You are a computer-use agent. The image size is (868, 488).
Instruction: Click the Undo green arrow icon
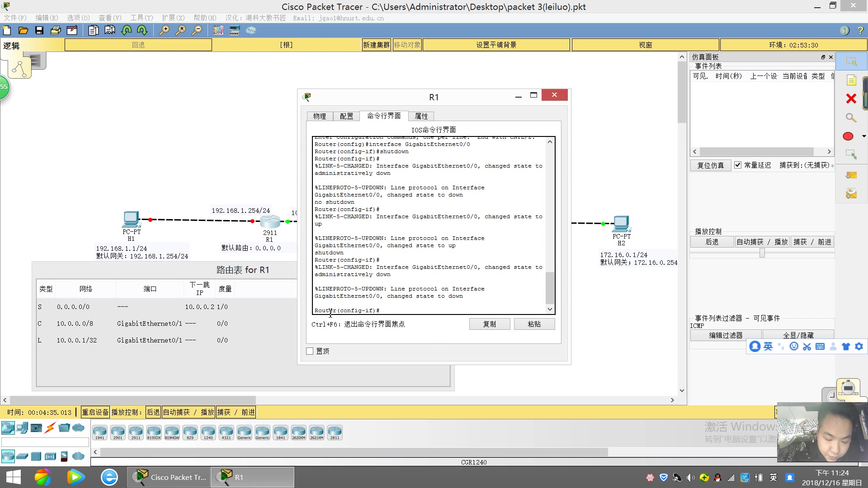(127, 30)
